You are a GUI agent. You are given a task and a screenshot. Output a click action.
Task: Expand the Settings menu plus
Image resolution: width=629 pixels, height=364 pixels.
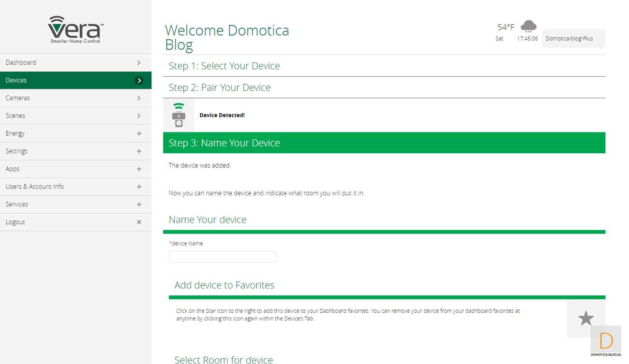click(x=139, y=151)
